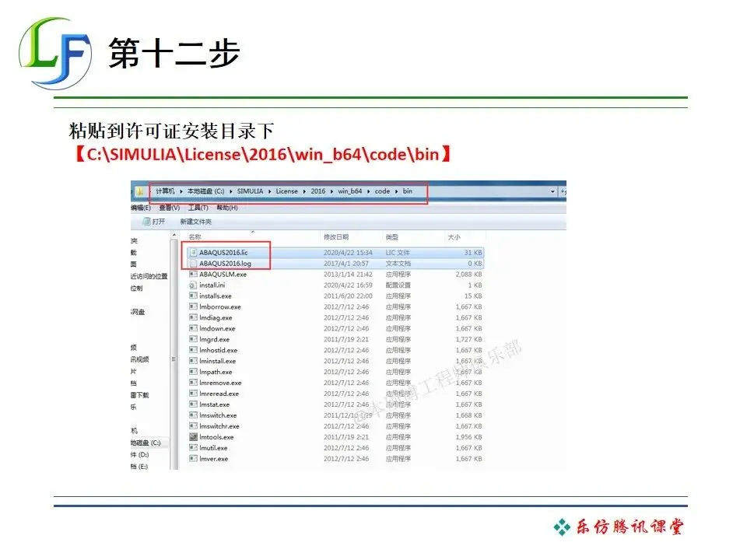Select the install.ini settings file icon

pyautogui.click(x=193, y=285)
